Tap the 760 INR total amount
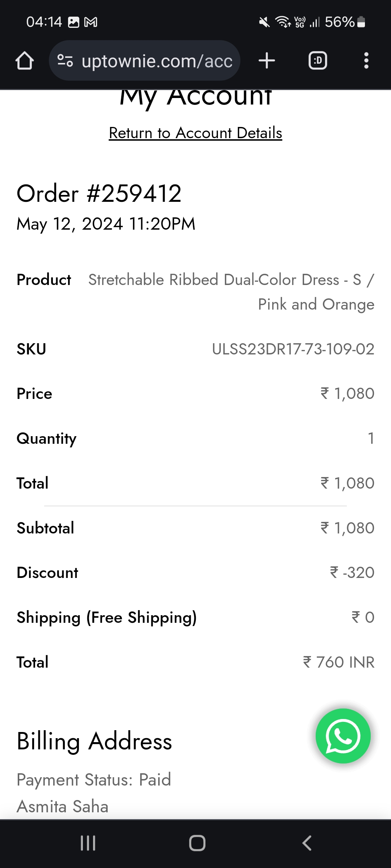 (339, 662)
